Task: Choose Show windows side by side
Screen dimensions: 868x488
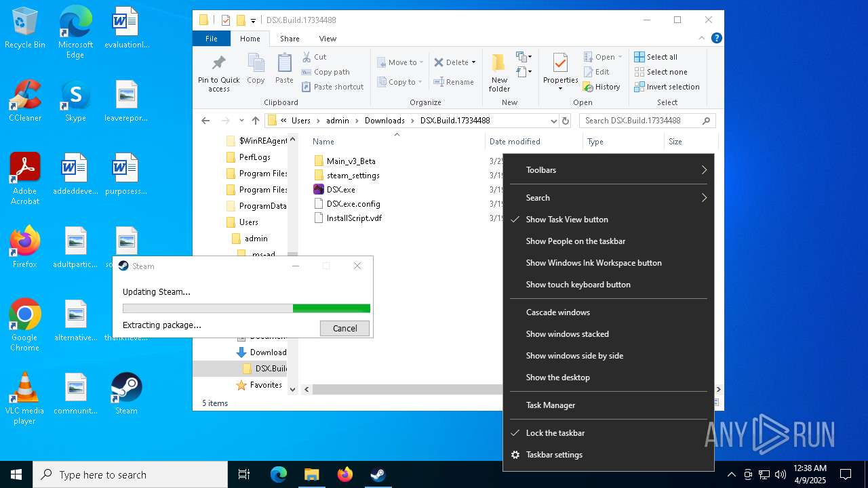Action: click(x=608, y=356)
